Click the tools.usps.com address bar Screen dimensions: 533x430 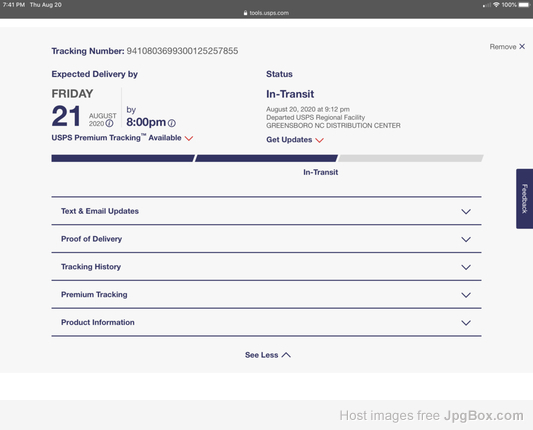pos(266,13)
